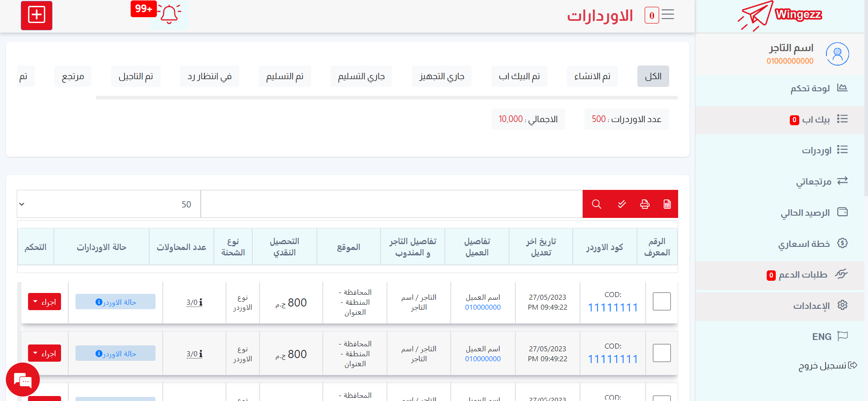Image resolution: width=868 pixels, height=401 pixels.
Task: Click the orders search input field
Action: (x=391, y=204)
